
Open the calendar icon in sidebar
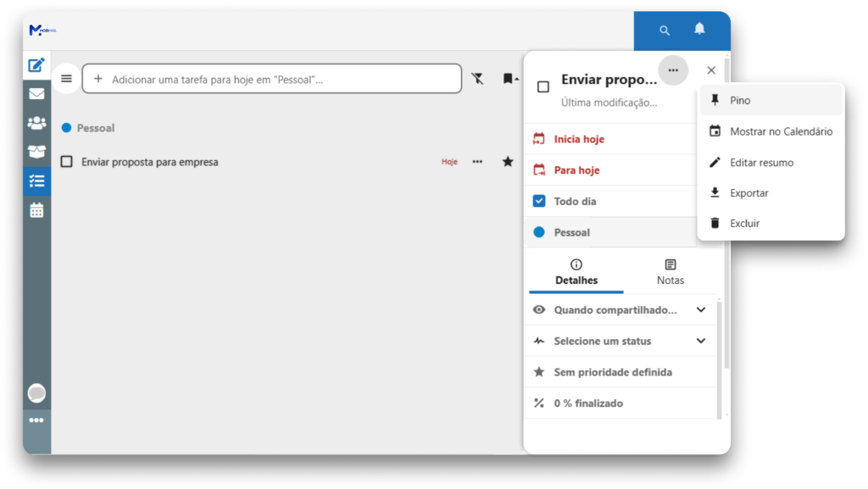tap(36, 210)
